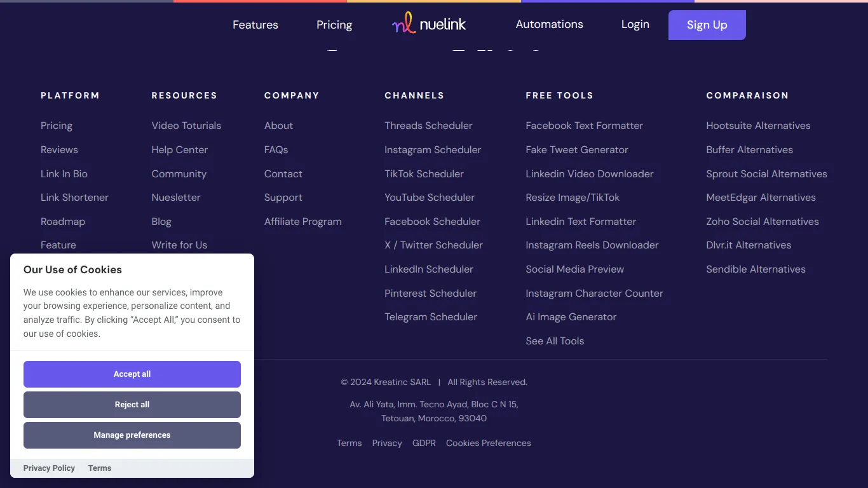Open the Community link
The width and height of the screenshot is (868, 488).
(x=179, y=174)
